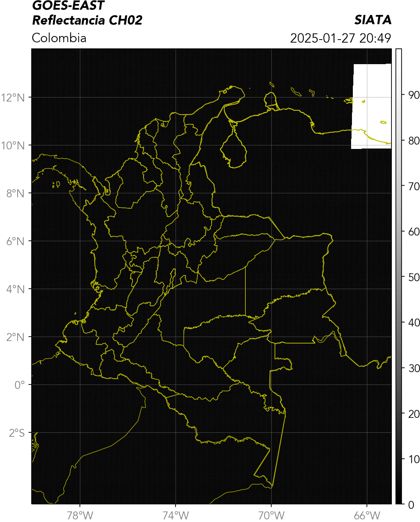Click colorbar tick value 80

414,141
